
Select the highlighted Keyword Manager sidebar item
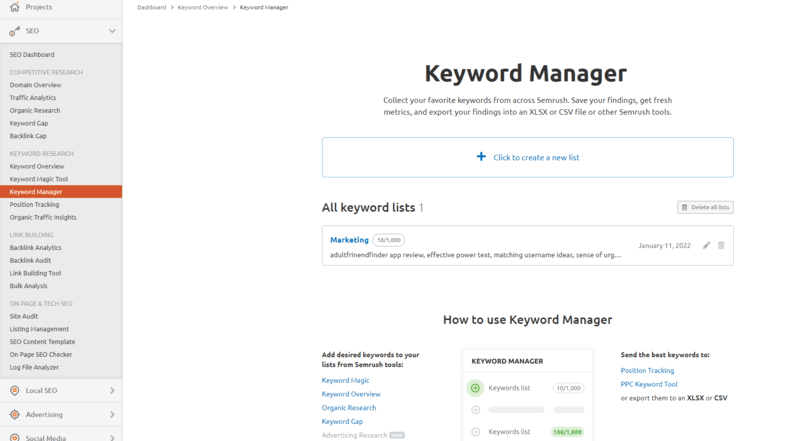(x=61, y=191)
